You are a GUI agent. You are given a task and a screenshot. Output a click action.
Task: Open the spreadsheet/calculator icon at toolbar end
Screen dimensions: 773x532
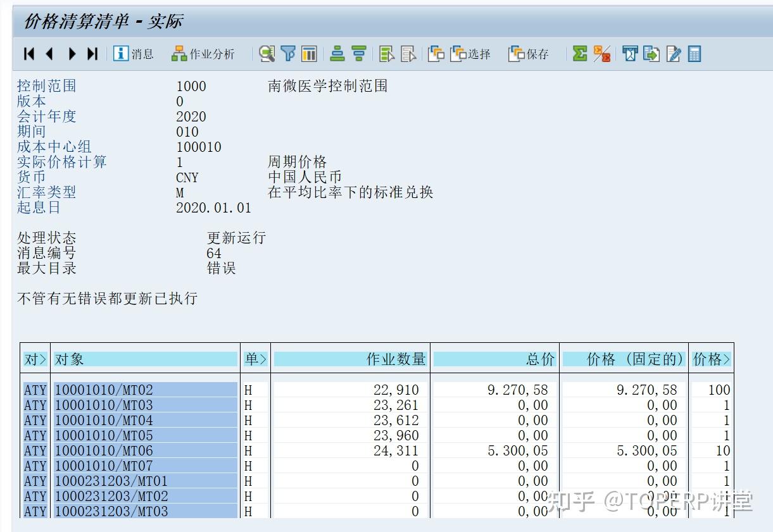[x=694, y=54]
